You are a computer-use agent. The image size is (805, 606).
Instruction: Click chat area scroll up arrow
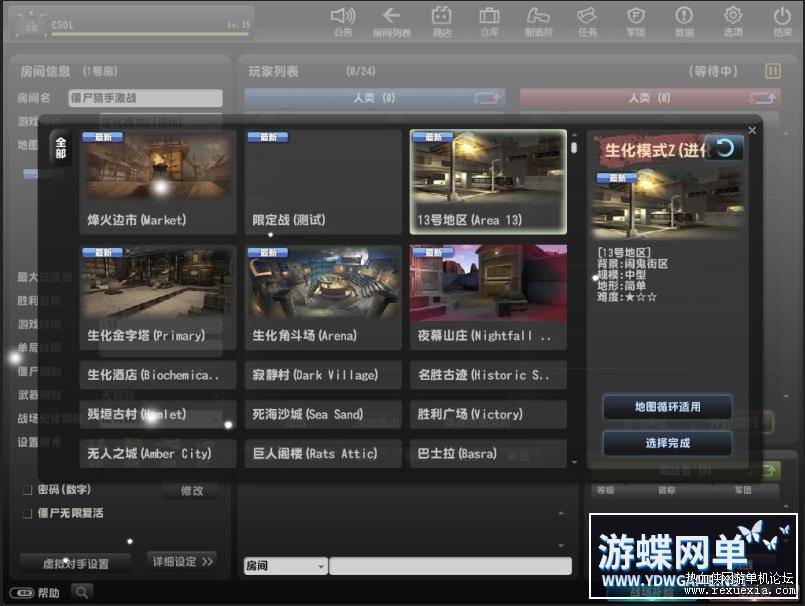561,513
